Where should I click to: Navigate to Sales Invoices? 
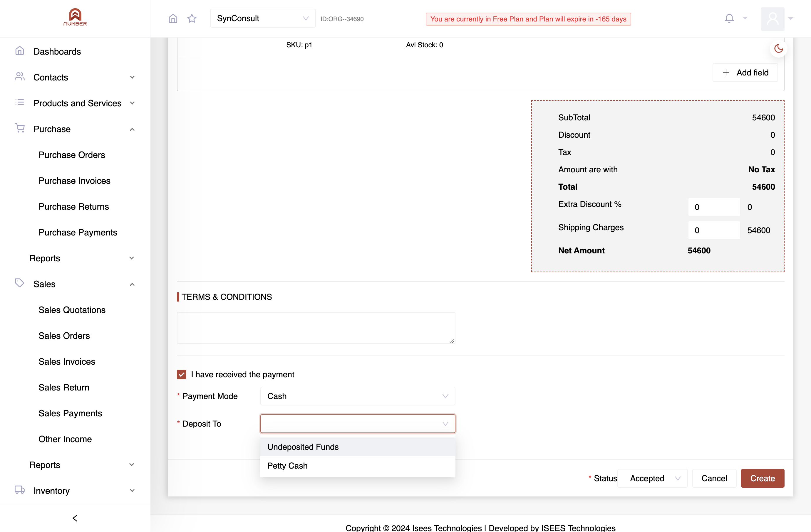pos(67,361)
